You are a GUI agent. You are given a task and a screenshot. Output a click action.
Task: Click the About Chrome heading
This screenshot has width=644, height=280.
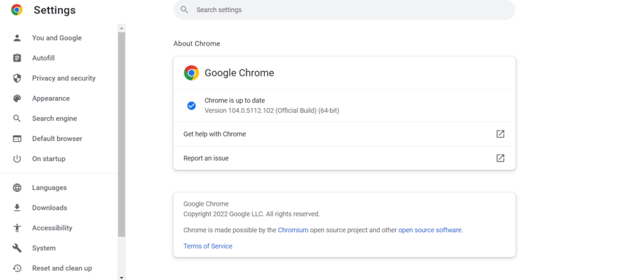(x=197, y=43)
